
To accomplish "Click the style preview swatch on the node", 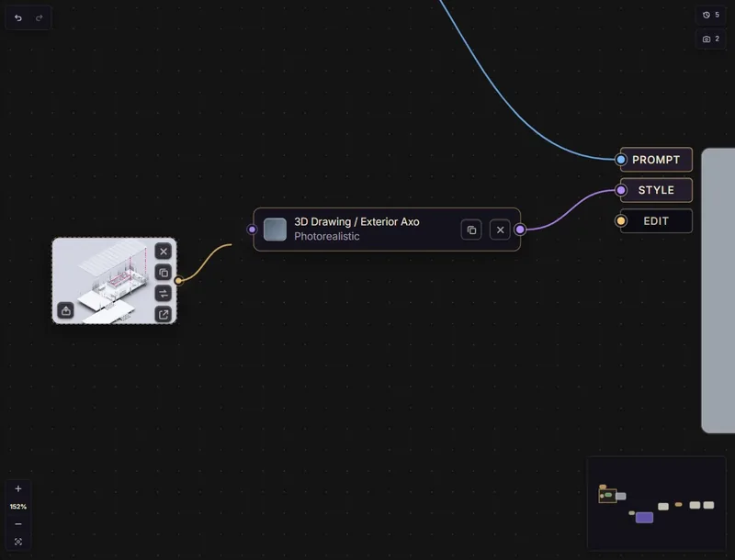I will point(275,230).
